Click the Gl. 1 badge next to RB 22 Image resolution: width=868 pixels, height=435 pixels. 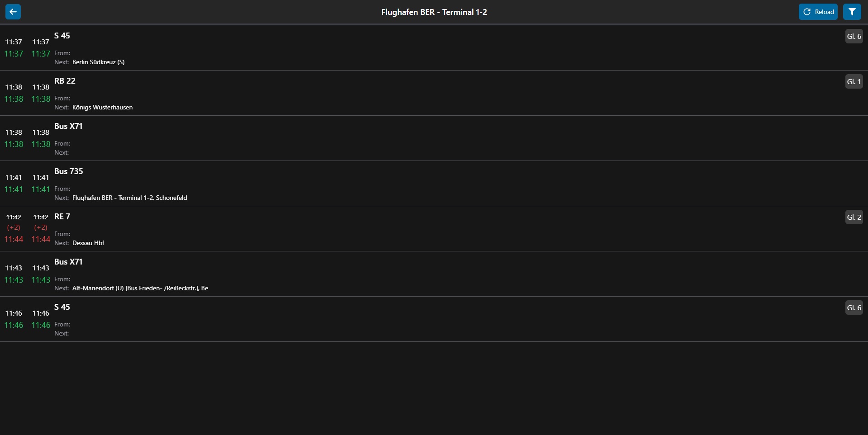853,81
